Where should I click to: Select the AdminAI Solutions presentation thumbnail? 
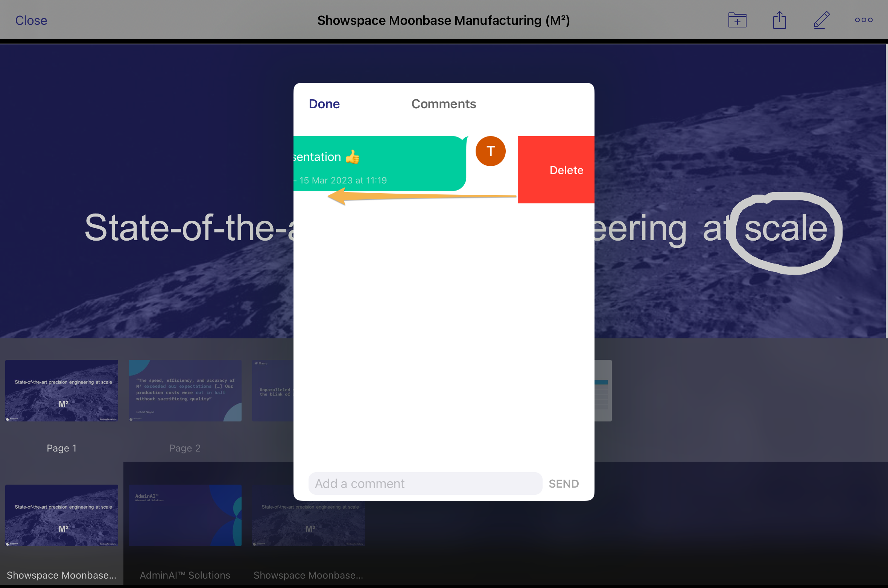click(x=185, y=515)
